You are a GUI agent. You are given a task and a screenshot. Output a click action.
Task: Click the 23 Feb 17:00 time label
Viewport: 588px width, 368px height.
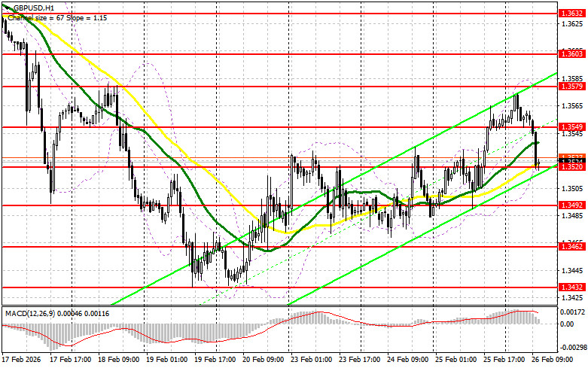[x=360, y=360]
